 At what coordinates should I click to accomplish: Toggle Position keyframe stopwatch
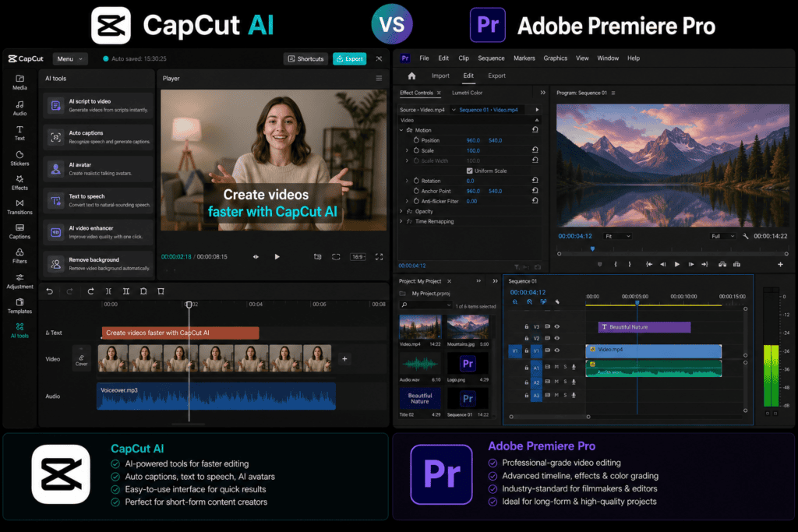416,140
